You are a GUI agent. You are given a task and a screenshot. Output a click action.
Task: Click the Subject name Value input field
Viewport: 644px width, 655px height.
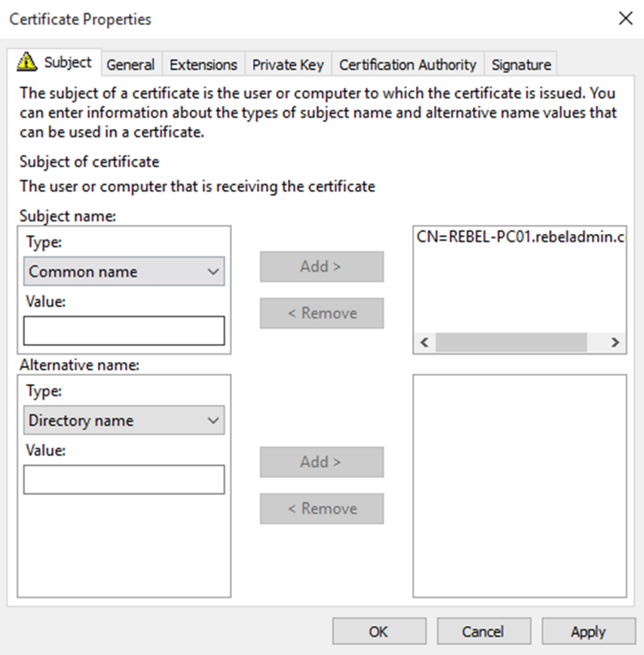[x=124, y=331]
